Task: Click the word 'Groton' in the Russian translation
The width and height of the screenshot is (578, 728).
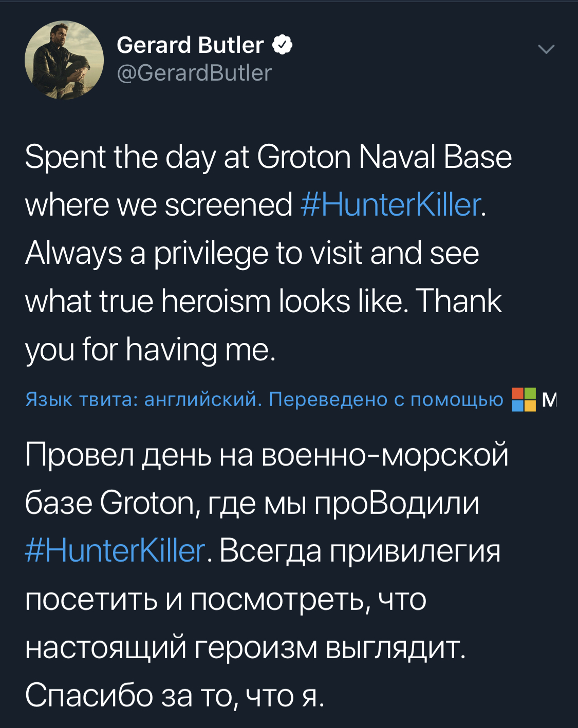Action: (x=147, y=503)
